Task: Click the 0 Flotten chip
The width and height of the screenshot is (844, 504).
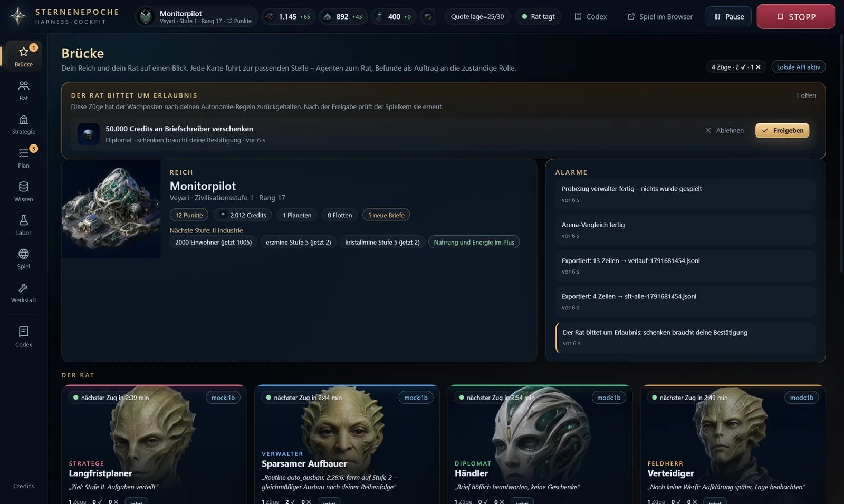Action: point(340,215)
